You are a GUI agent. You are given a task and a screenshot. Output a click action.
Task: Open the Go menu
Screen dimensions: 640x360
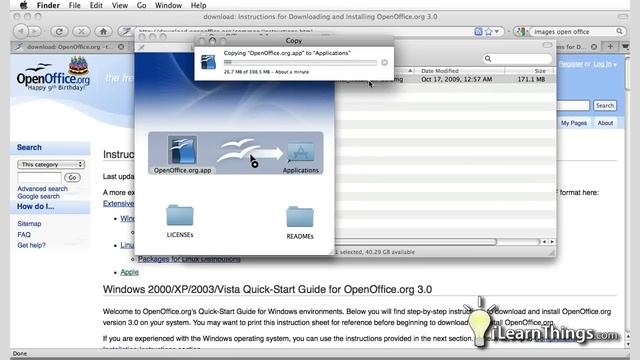(x=141, y=5)
